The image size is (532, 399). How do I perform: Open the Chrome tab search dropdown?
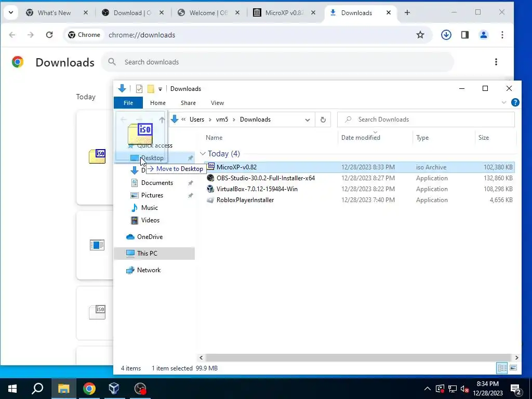point(11,13)
